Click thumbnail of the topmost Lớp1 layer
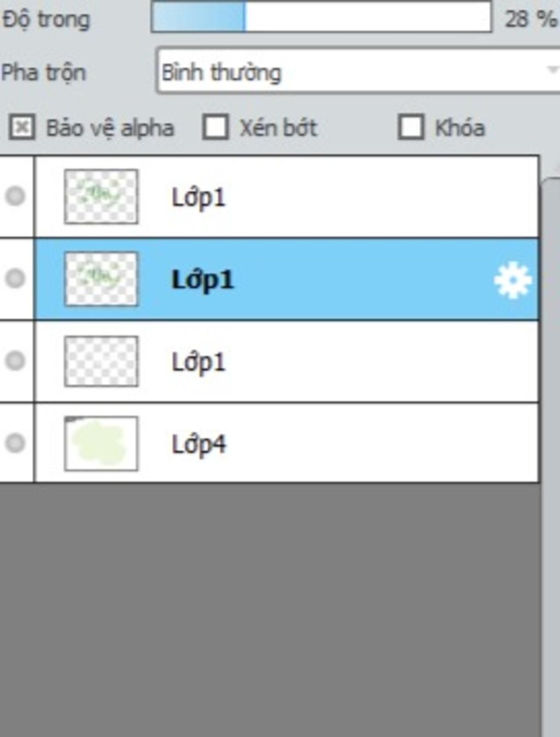Viewport: 560px width, 737px height. [101, 197]
